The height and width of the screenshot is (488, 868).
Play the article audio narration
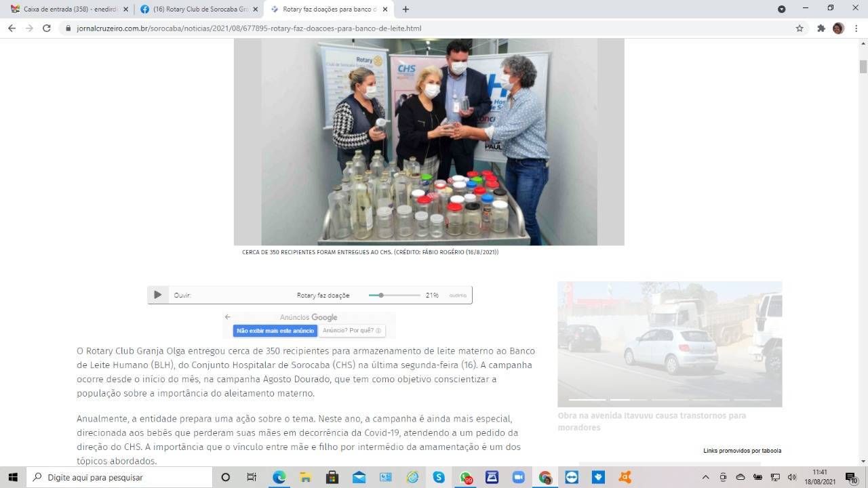(157, 295)
